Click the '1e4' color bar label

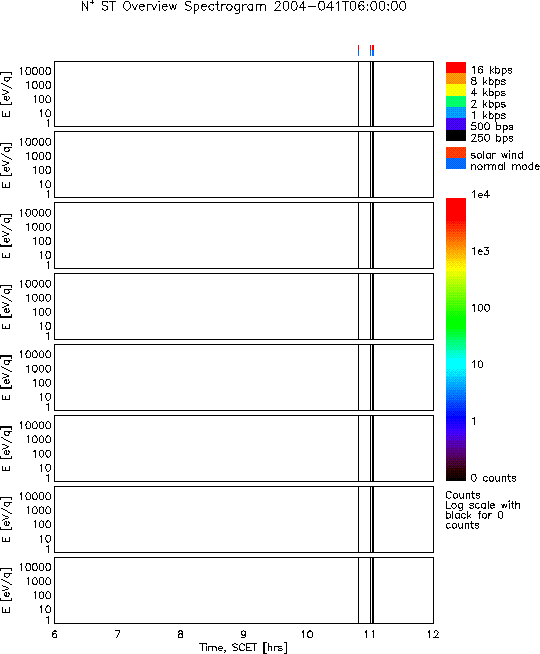pyautogui.click(x=480, y=194)
